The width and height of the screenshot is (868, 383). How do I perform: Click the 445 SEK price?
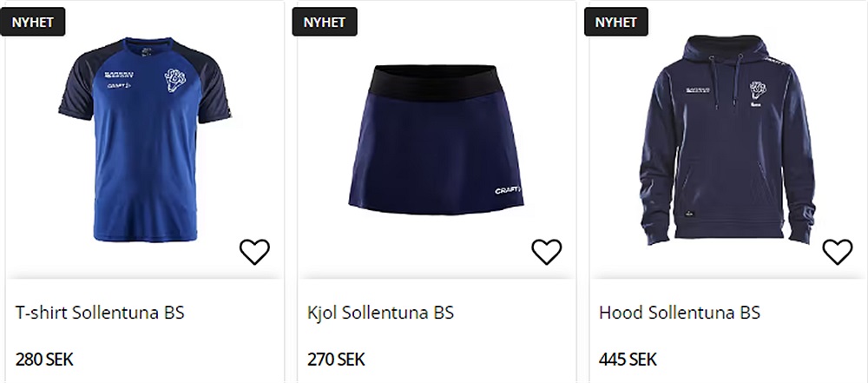click(628, 360)
